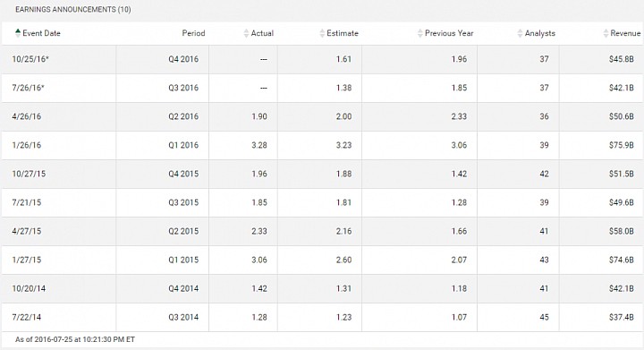Select the Previous Year column header text

point(449,33)
